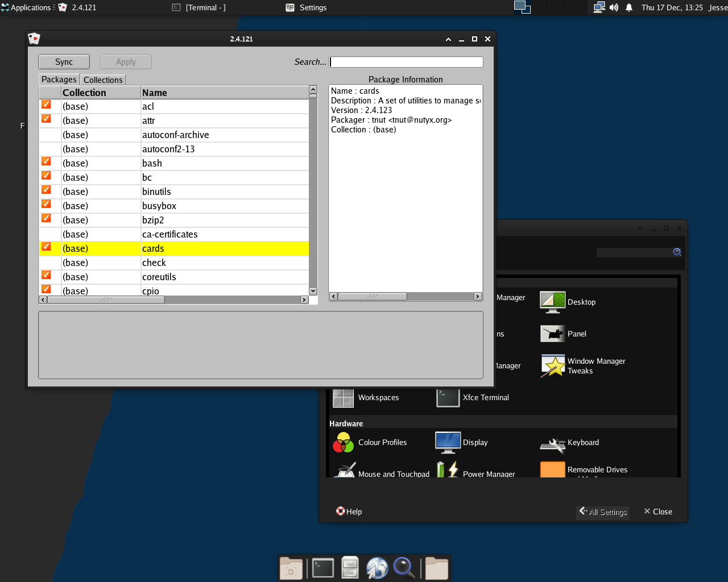The height and width of the screenshot is (582, 728).
Task: Open the file manager drawer icon in dock
Action: [x=350, y=568]
